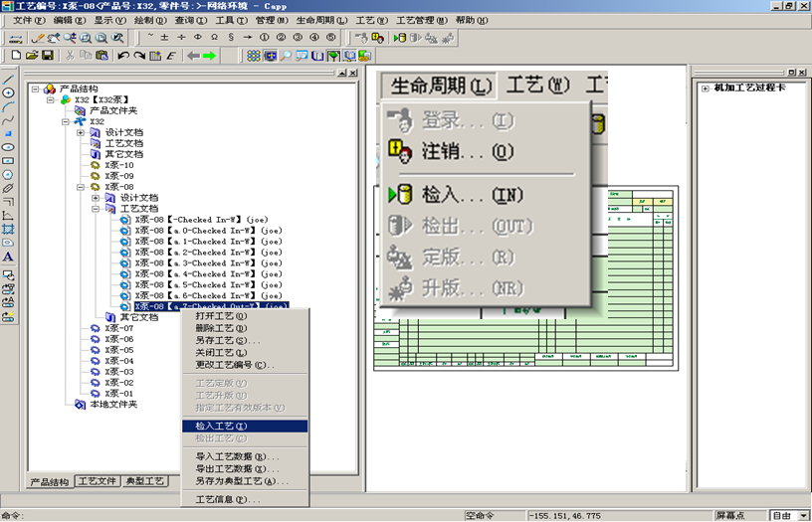Select 本地文件夹 in the tree
This screenshot has width=812, height=522.
coord(112,405)
